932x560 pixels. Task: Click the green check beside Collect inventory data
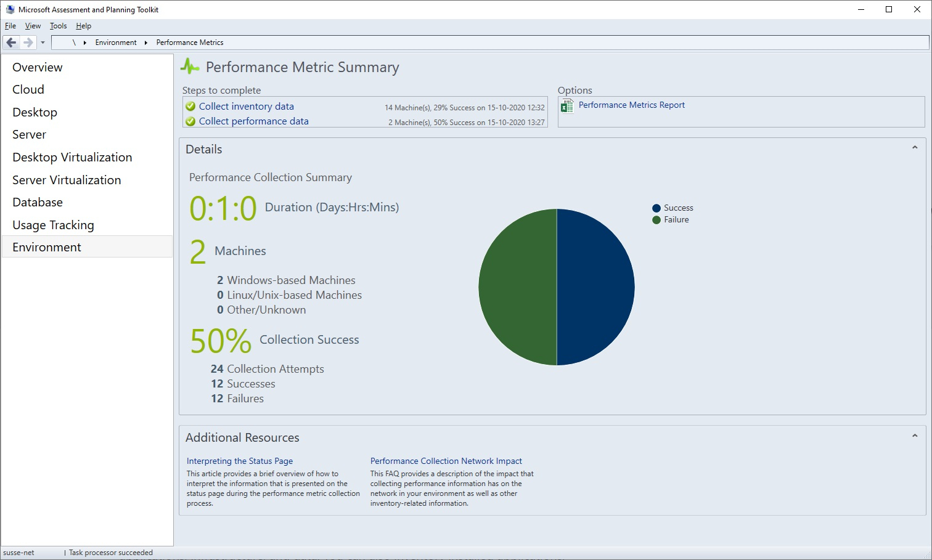(190, 106)
